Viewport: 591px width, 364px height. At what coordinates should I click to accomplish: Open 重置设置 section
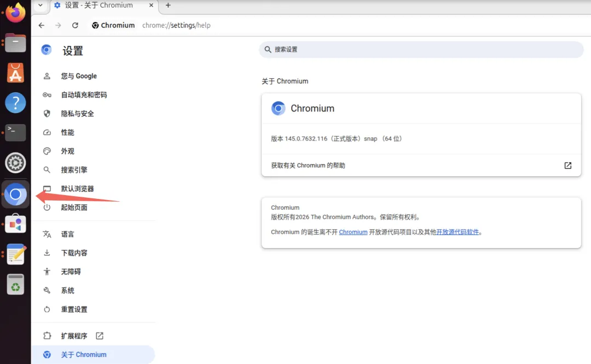[94, 309]
